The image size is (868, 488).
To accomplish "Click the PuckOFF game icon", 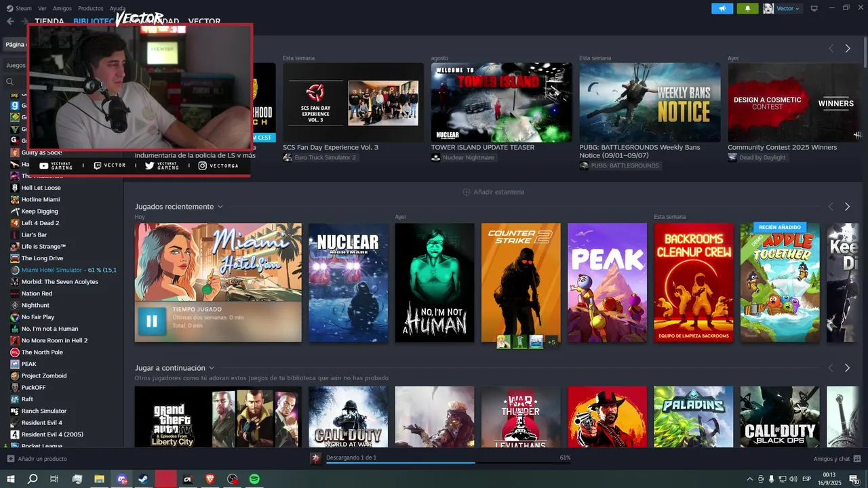I will (15, 387).
